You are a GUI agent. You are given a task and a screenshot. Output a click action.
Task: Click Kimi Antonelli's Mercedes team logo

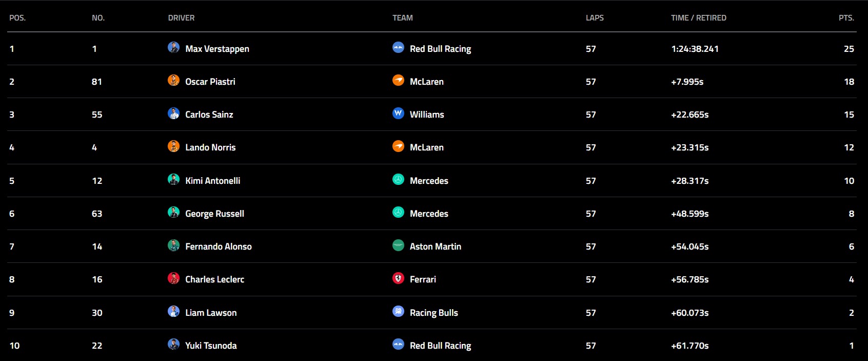tap(398, 180)
